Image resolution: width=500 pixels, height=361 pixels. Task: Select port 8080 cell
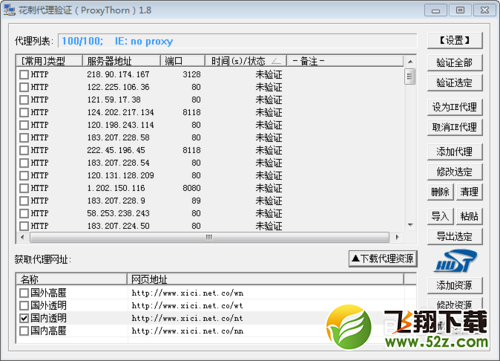tap(192, 188)
